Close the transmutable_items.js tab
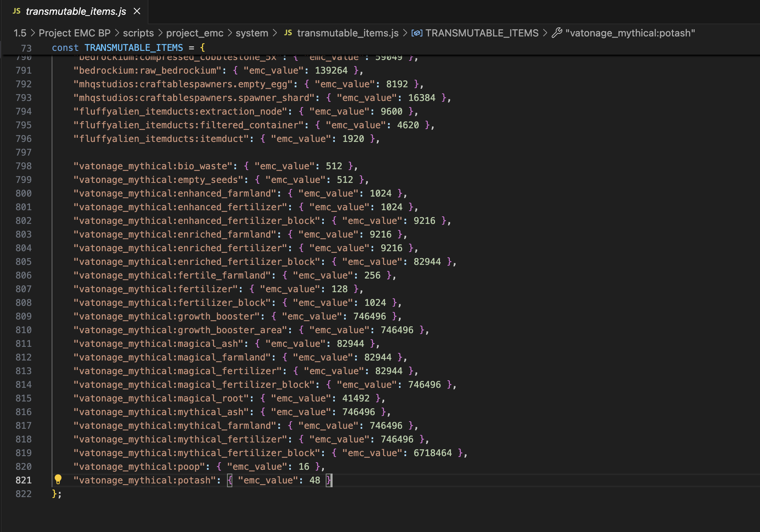Screen dimensions: 760x532 coord(137,11)
